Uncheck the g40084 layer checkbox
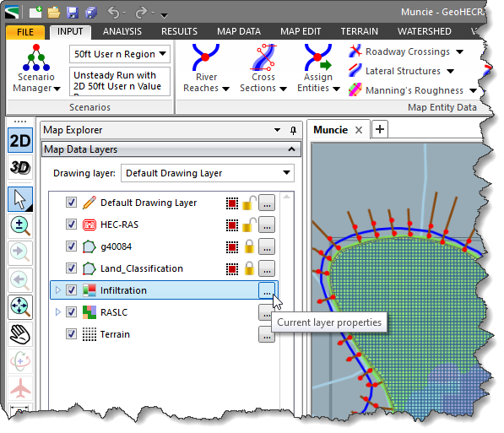Screen dimensions: 504x433 pyautogui.click(x=71, y=246)
